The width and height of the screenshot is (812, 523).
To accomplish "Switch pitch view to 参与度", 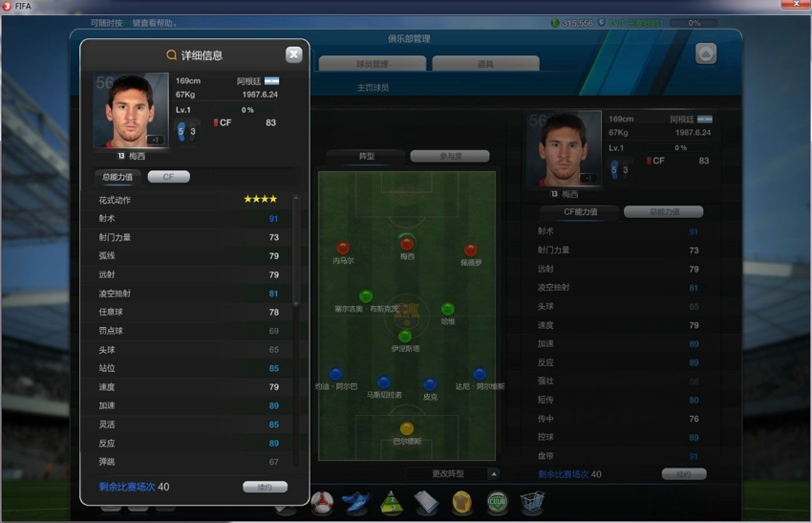I will tap(450, 156).
